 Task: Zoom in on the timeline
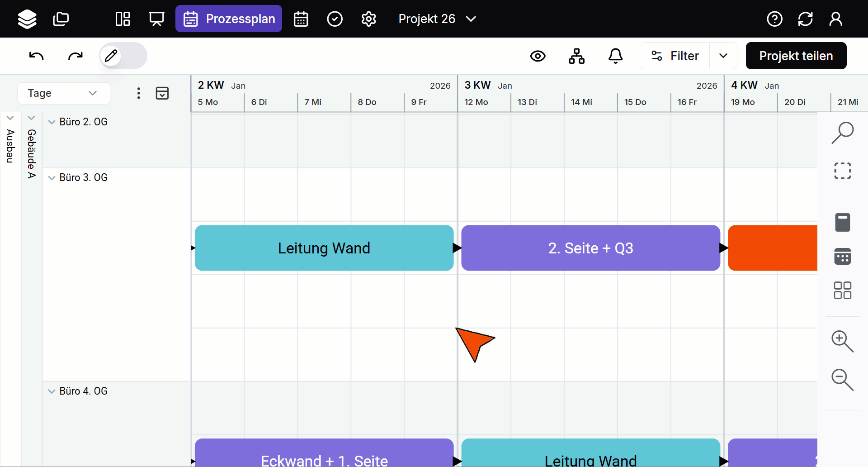[x=842, y=341]
